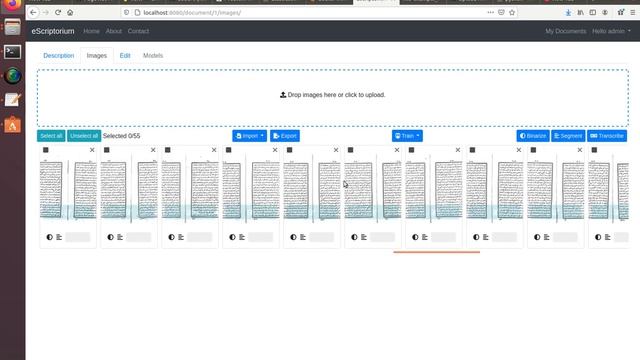This screenshot has height=360, width=640.
Task: Enable the sixth image card checkbox
Action: [x=350, y=150]
